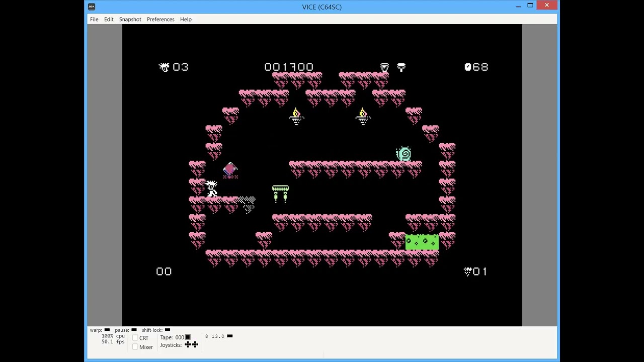Click the grey crumbling rock tile
644x362 pixels.
coord(247,205)
